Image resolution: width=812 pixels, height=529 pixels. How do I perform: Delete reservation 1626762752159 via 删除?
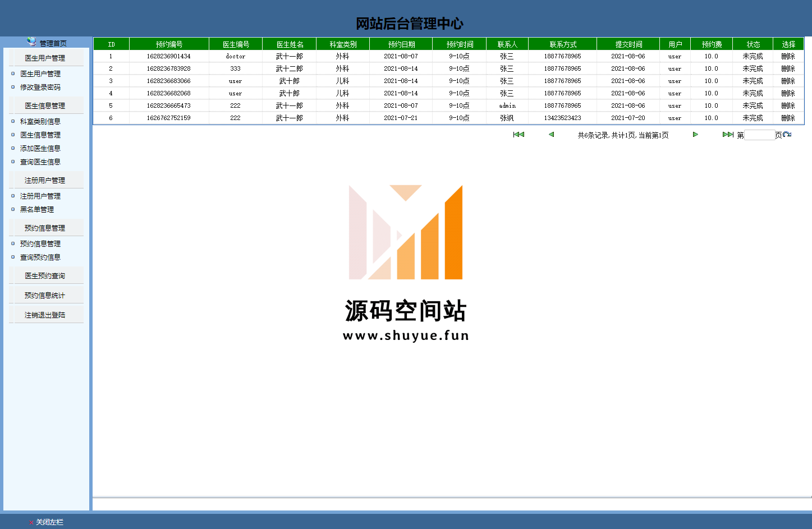pyautogui.click(x=788, y=118)
